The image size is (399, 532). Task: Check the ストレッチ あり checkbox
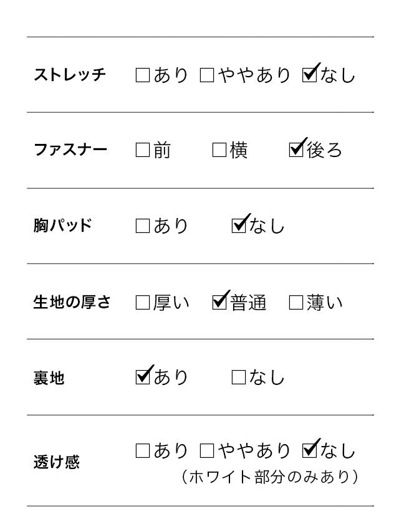[x=143, y=75]
